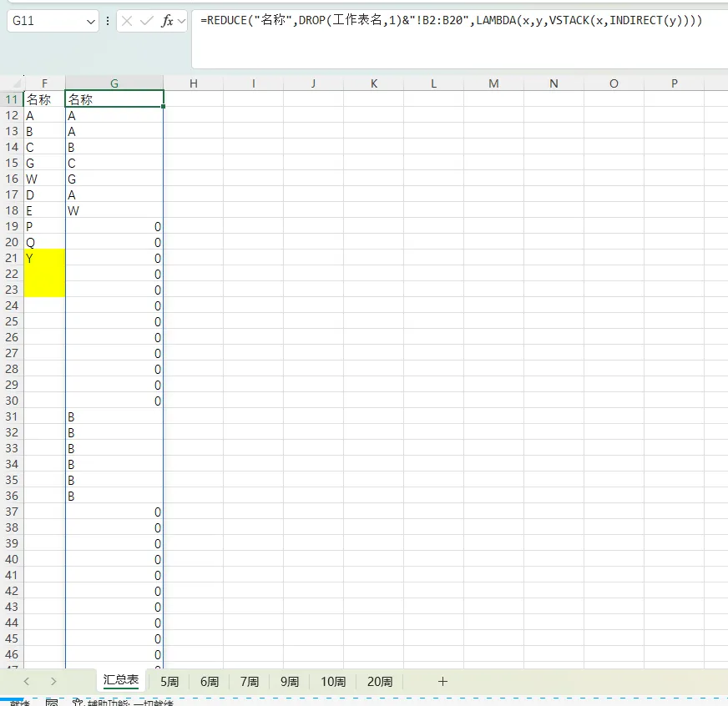Click the macro recording icon in status bar
The height and width of the screenshot is (706, 728).
click(x=52, y=703)
